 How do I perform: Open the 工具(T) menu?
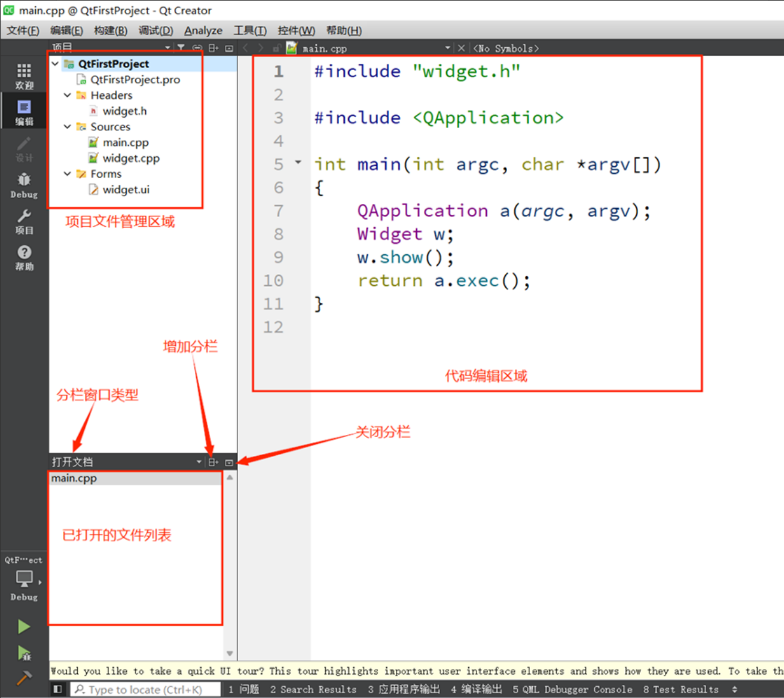tap(250, 31)
